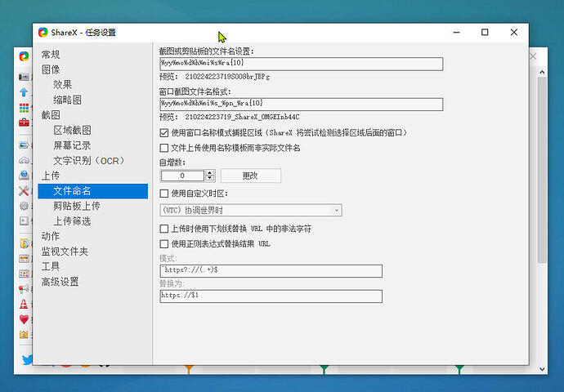Screen dimensions: 564x392
Task: Open the red toolbox Tools icon
Action: [x=25, y=122]
